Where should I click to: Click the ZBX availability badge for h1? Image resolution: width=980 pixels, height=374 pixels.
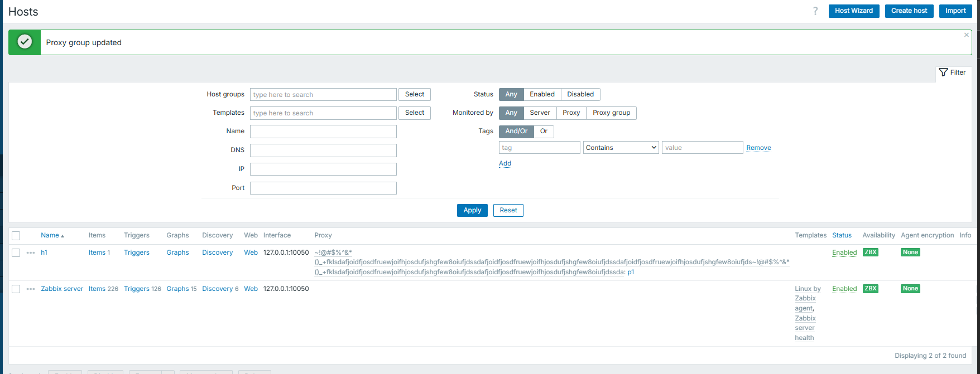[x=870, y=252]
